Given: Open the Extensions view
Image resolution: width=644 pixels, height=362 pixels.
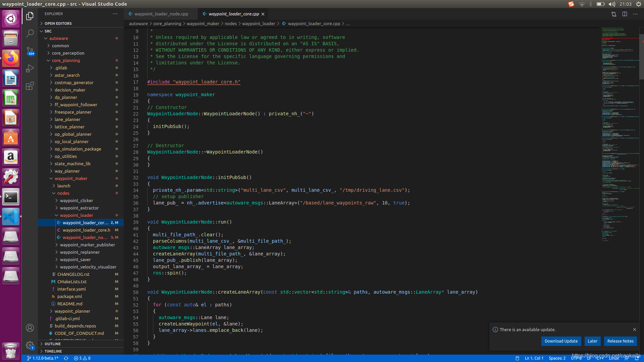Looking at the screenshot, I should tap(30, 86).
